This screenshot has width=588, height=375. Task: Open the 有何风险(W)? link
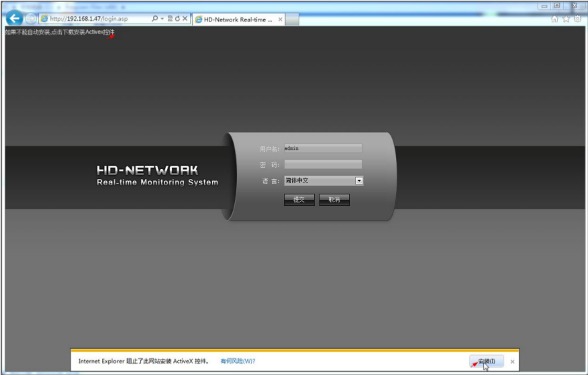[x=238, y=361]
